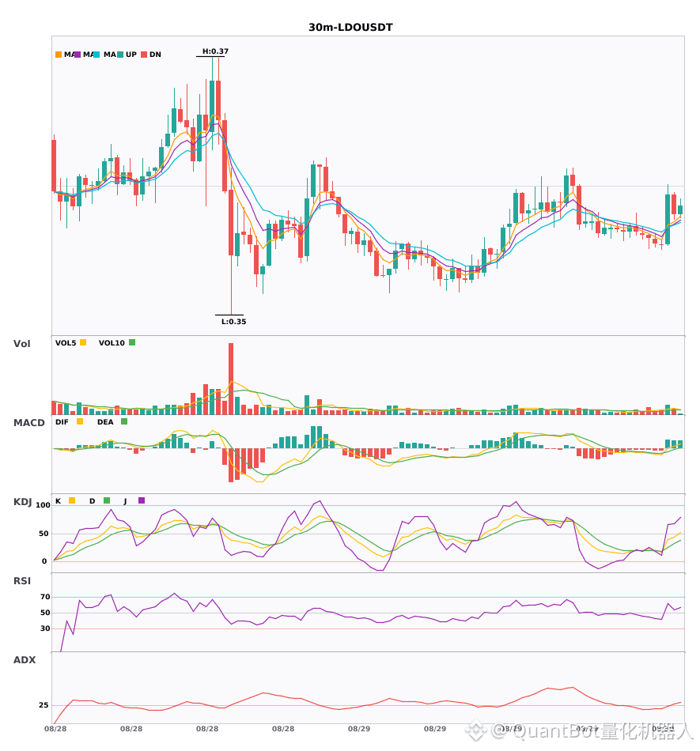Select the RSI panel label
Viewport: 700px width, 751px height.
22,581
